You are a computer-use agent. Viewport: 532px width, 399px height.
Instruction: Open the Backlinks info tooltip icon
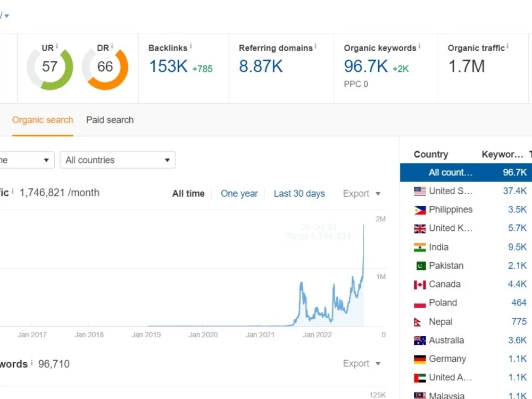tap(190, 46)
